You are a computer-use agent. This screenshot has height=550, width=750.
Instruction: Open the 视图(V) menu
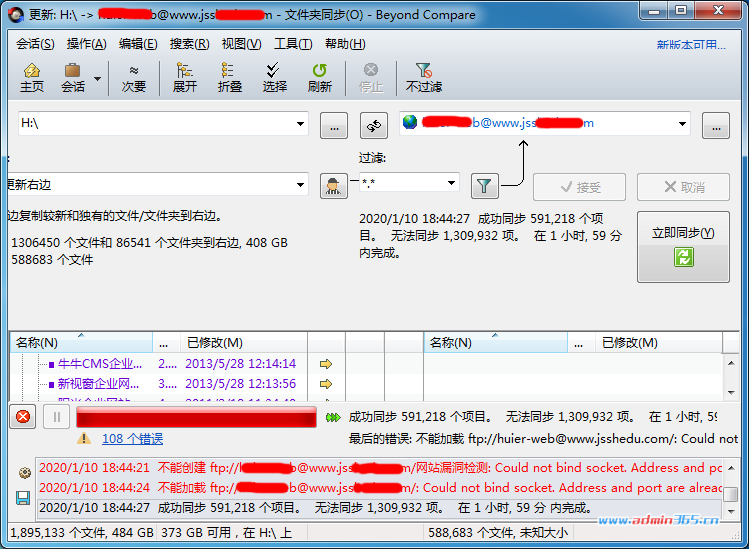tap(241, 44)
